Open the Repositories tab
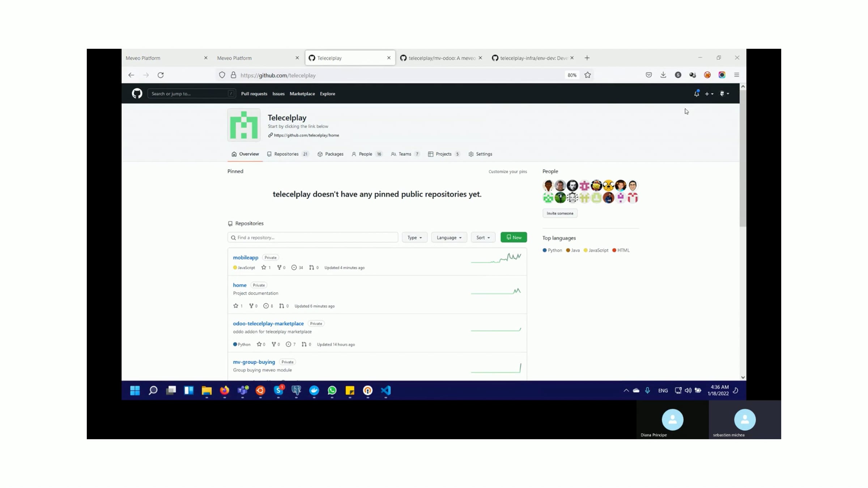868x488 pixels. coord(288,154)
